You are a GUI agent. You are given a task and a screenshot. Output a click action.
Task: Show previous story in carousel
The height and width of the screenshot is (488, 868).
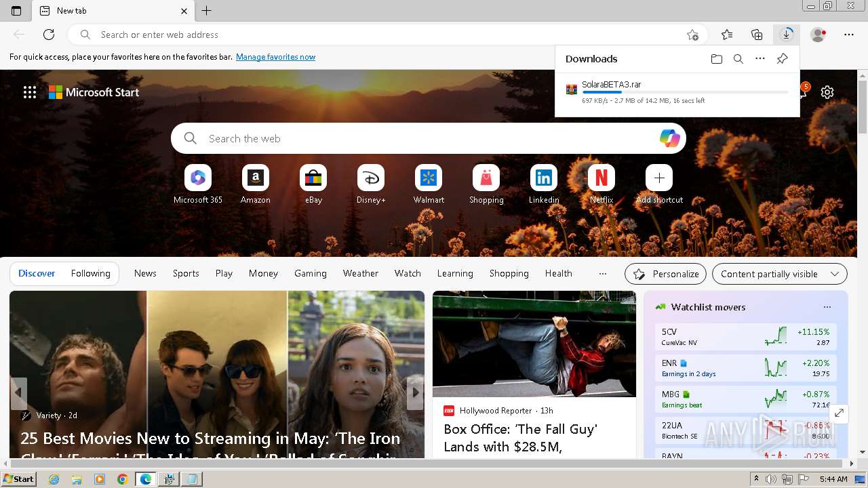tap(18, 392)
